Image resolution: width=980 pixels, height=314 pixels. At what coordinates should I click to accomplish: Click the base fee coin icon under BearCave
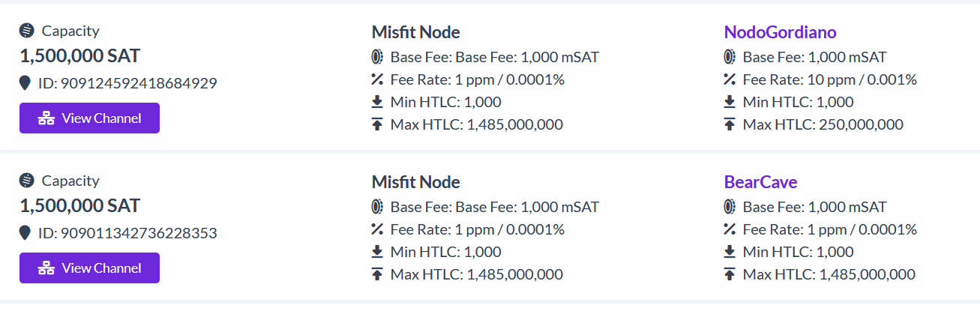point(730,207)
